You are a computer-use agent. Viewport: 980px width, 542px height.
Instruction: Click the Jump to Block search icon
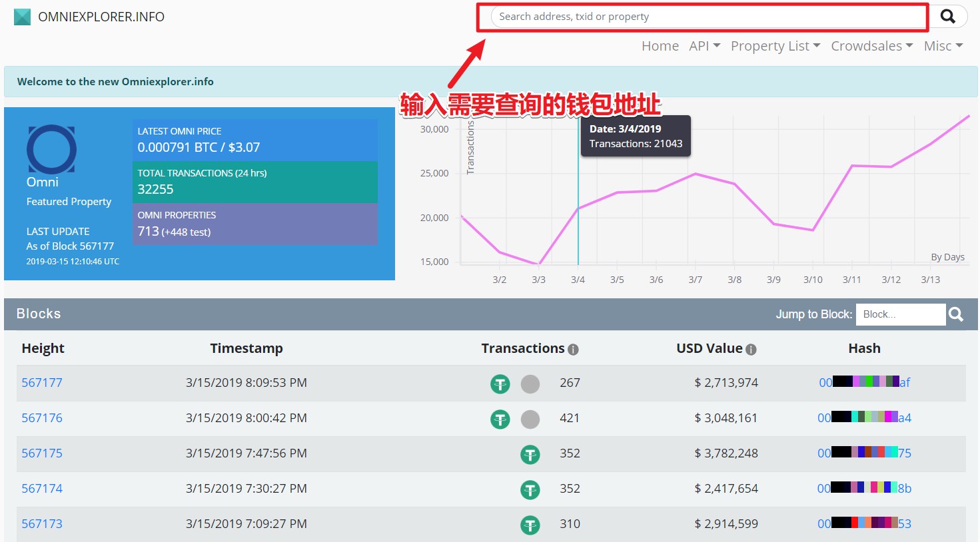pyautogui.click(x=956, y=314)
